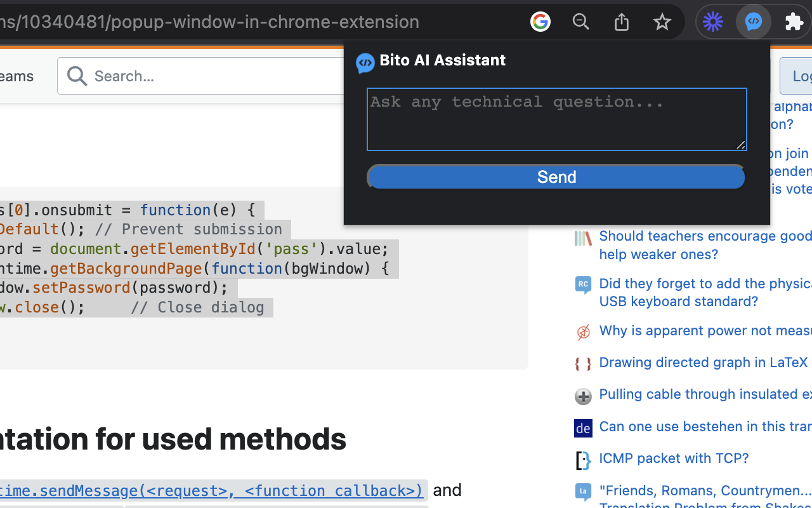The height and width of the screenshot is (508, 812).
Task: Click the Retrocomputing RC site icon
Action: coord(583,285)
